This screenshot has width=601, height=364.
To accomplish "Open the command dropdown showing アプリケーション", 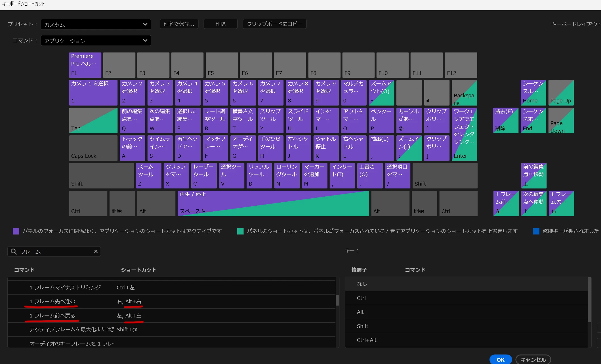I will (x=96, y=41).
